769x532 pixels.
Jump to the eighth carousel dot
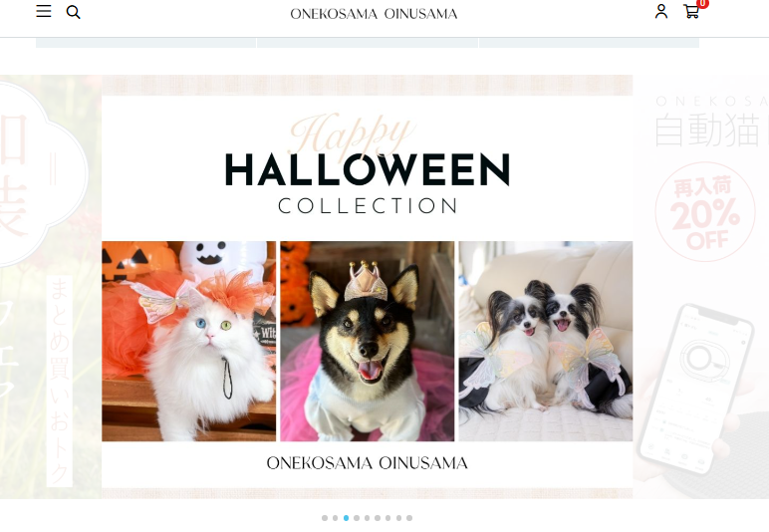pyautogui.click(x=399, y=518)
